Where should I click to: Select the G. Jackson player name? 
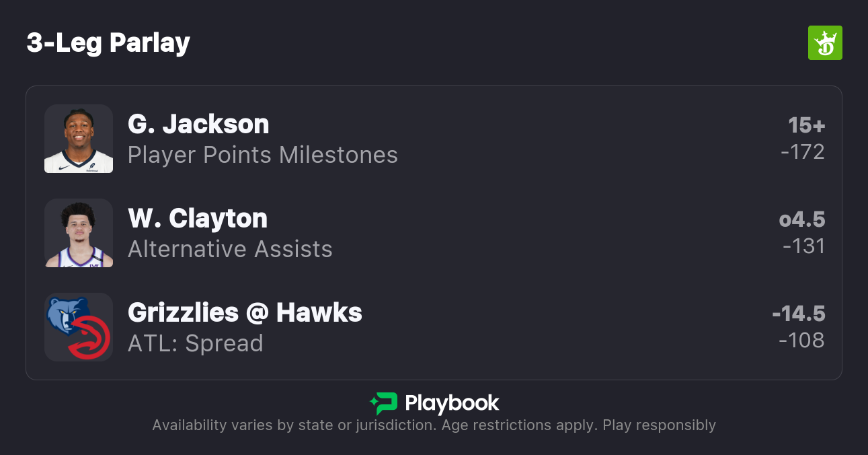pos(198,125)
